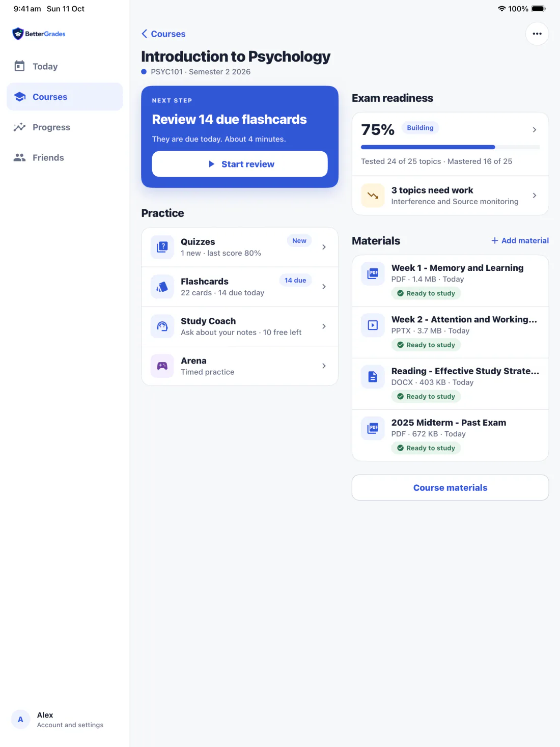Click the PDF icon for 2025 Midterm

pos(373,428)
